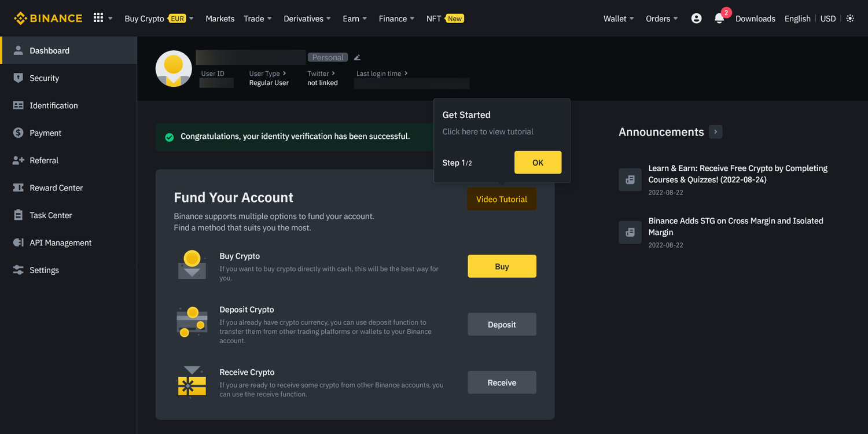The width and height of the screenshot is (868, 434).
Task: Click the Payment dollar icon
Action: coord(19,133)
